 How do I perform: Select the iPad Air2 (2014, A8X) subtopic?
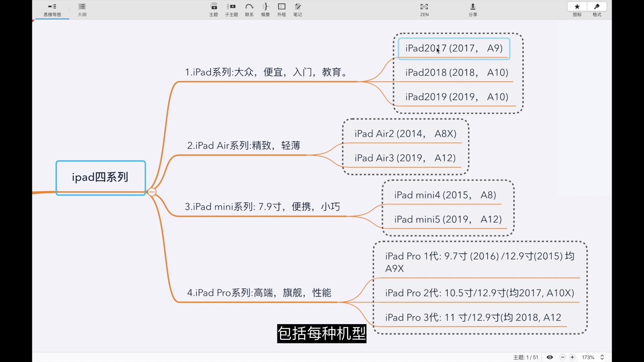406,134
